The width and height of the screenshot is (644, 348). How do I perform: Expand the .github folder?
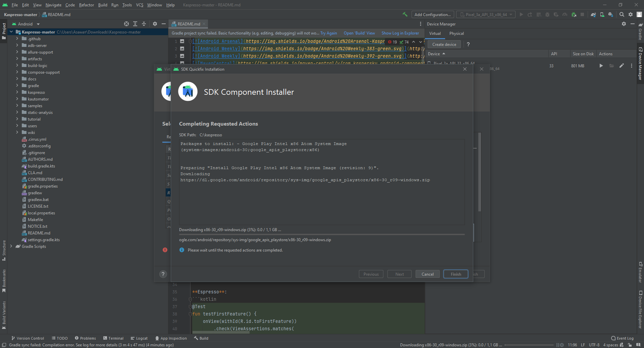17,39
